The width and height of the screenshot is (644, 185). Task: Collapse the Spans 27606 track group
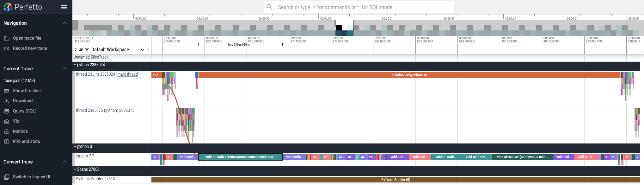pos(75,169)
